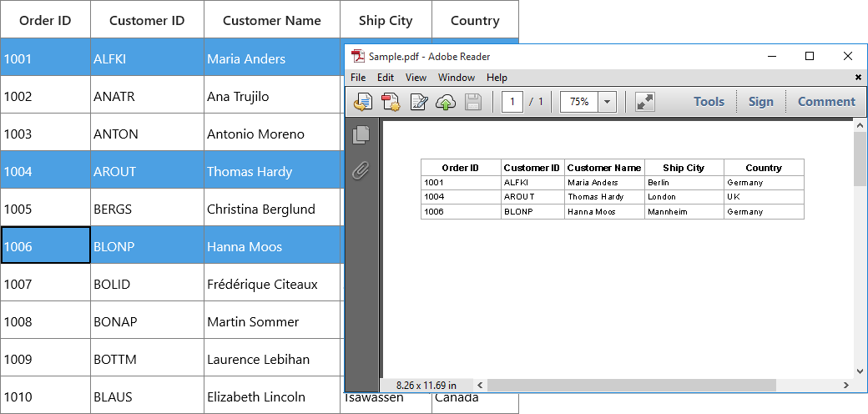868x414 pixels.
Task: Select grid cell 1009
Action: pyautogui.click(x=45, y=358)
